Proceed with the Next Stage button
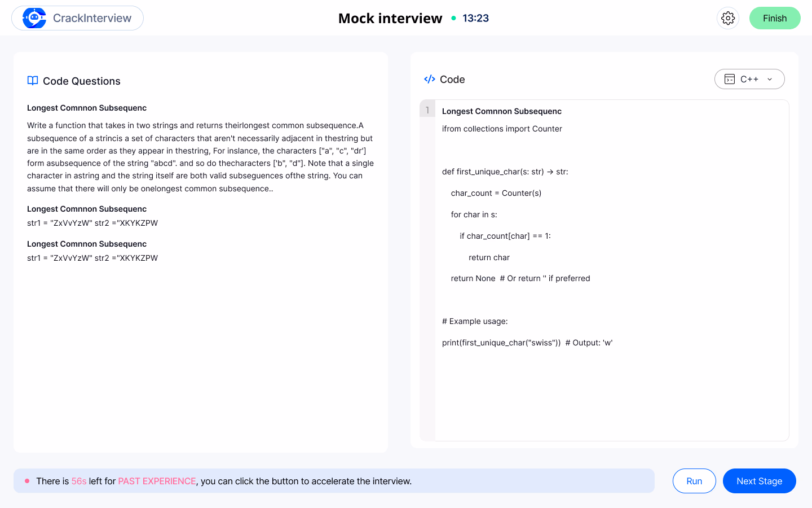The image size is (812, 508). coord(759,481)
